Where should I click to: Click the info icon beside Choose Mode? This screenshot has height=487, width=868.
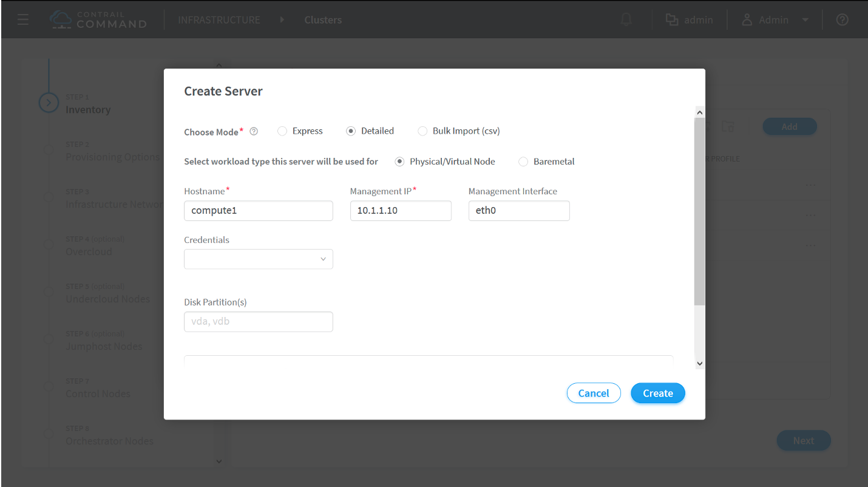(254, 131)
